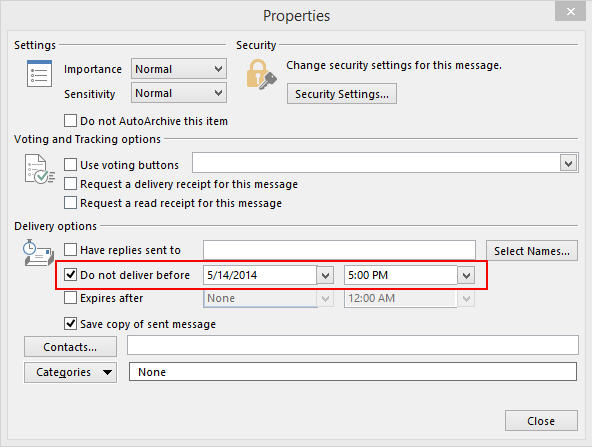Enable Have replies sent to

click(70, 249)
